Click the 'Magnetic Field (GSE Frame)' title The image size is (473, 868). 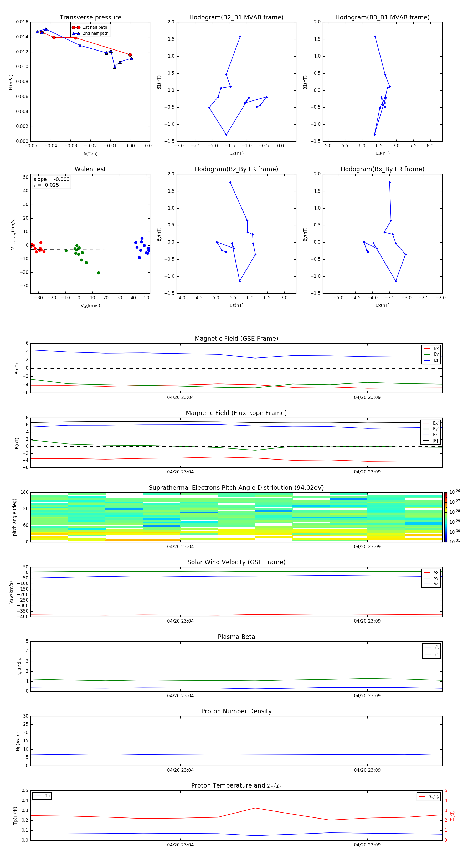coord(236,339)
